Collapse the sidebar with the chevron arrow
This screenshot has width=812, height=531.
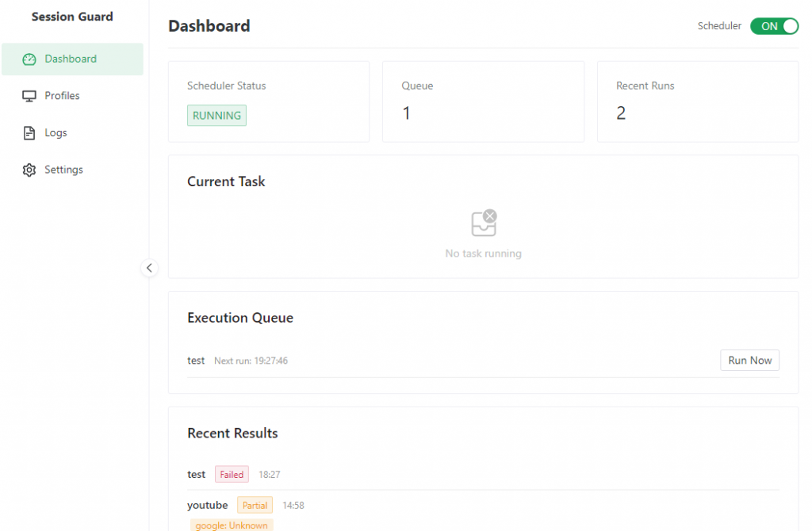[149, 268]
